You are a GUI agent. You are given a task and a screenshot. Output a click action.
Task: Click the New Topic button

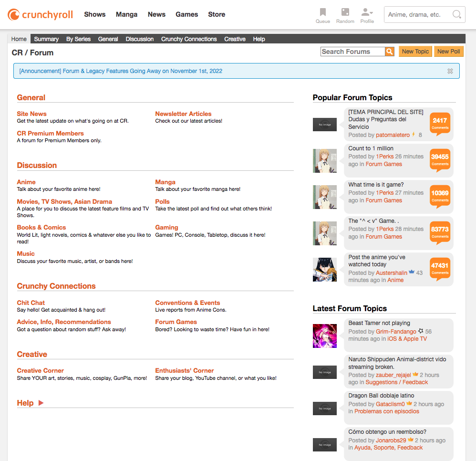click(415, 51)
